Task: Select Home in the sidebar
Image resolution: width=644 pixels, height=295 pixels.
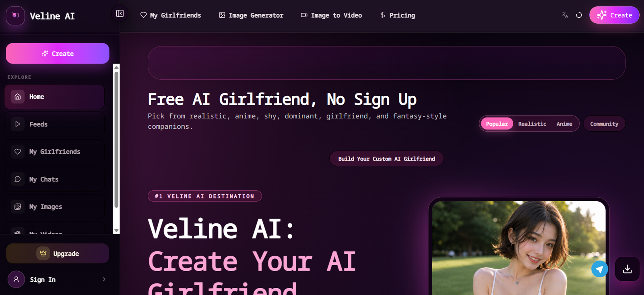Action: (54, 97)
